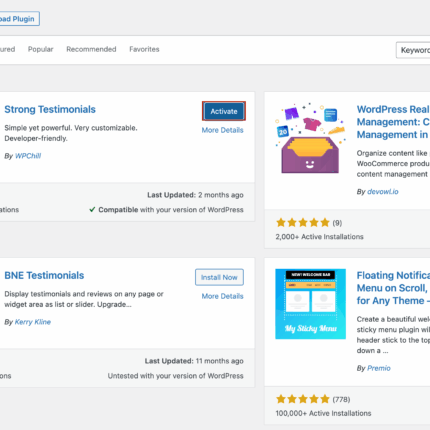Visit author Kerry Kline's page

[x=33, y=322]
